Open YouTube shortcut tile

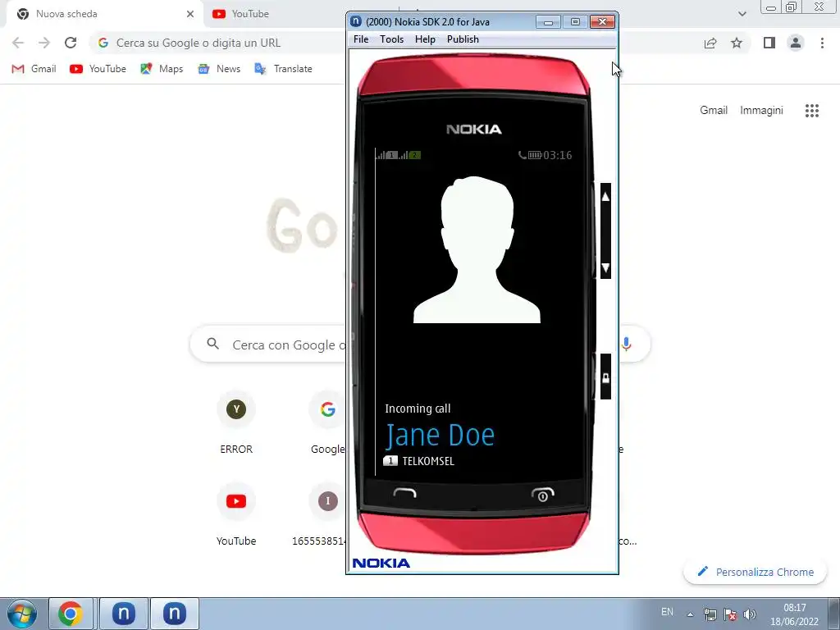pos(236,515)
